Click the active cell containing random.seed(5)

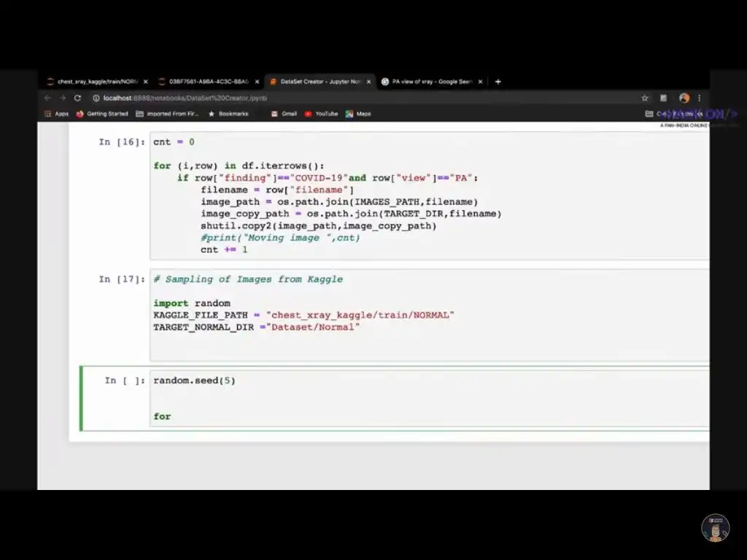click(x=429, y=399)
